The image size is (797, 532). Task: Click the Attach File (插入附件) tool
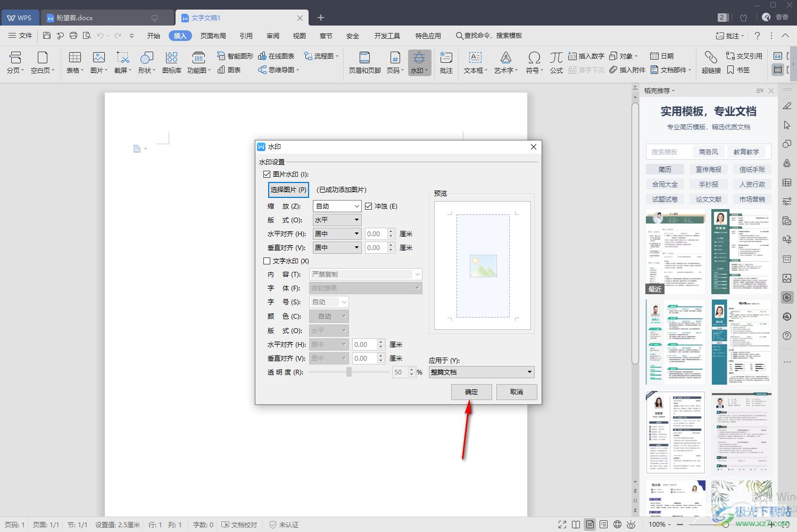click(627, 70)
